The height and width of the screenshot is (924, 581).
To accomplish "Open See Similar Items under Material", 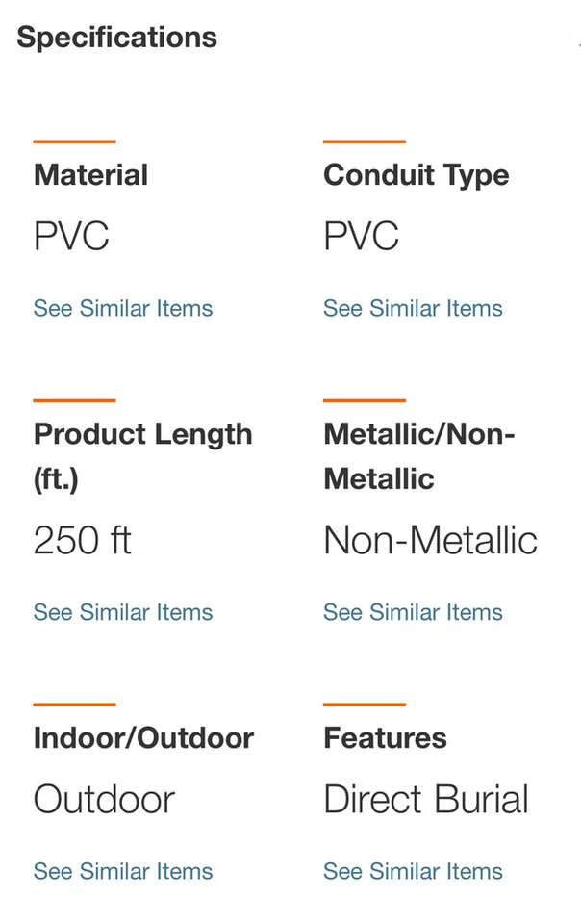I will click(123, 309).
